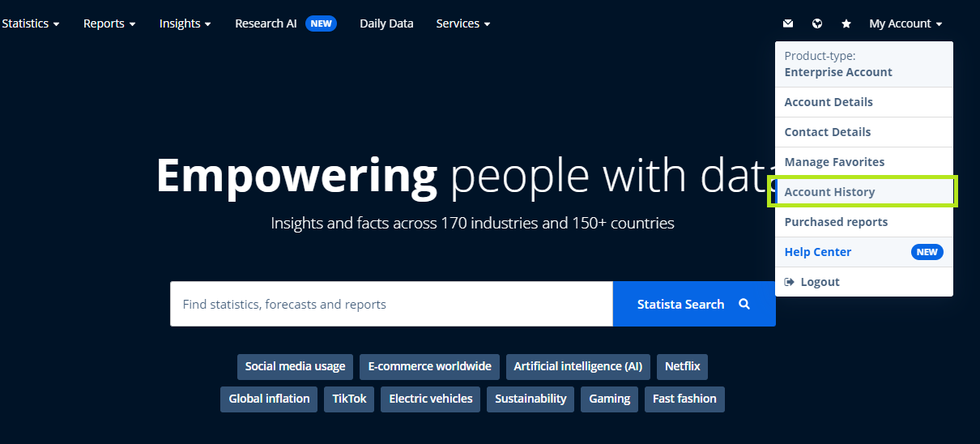Image resolution: width=980 pixels, height=444 pixels.
Task: Select Manage Favorites menu item
Action: (834, 162)
